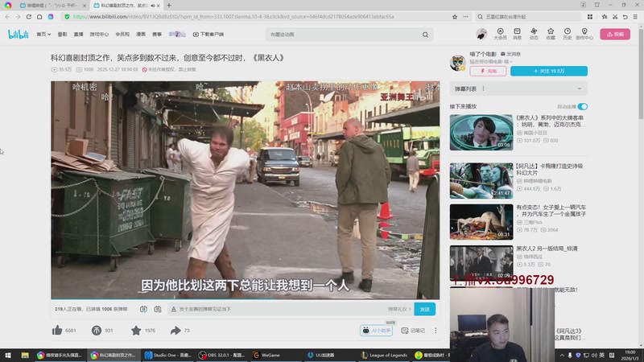Open the 动态 feed icon

click(x=534, y=34)
